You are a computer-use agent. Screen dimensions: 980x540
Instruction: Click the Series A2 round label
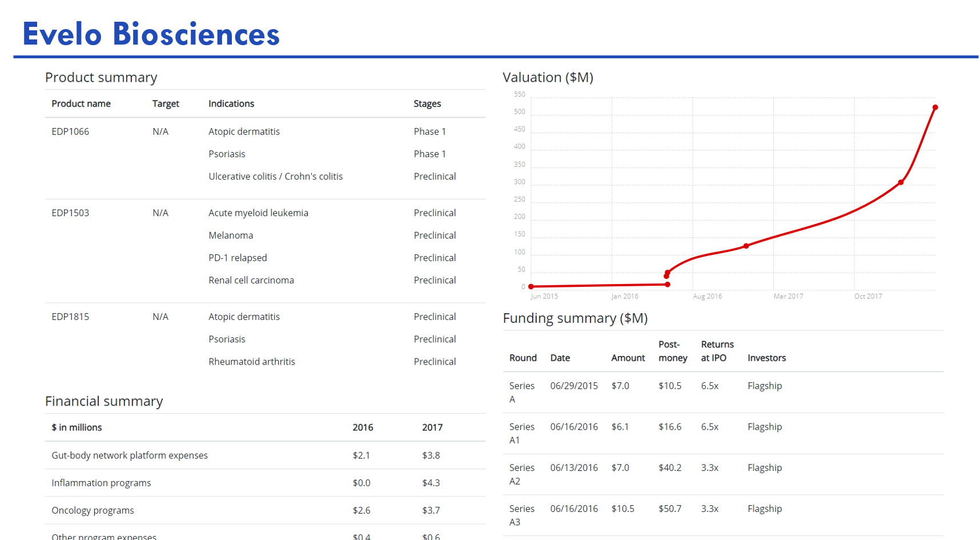tap(522, 474)
